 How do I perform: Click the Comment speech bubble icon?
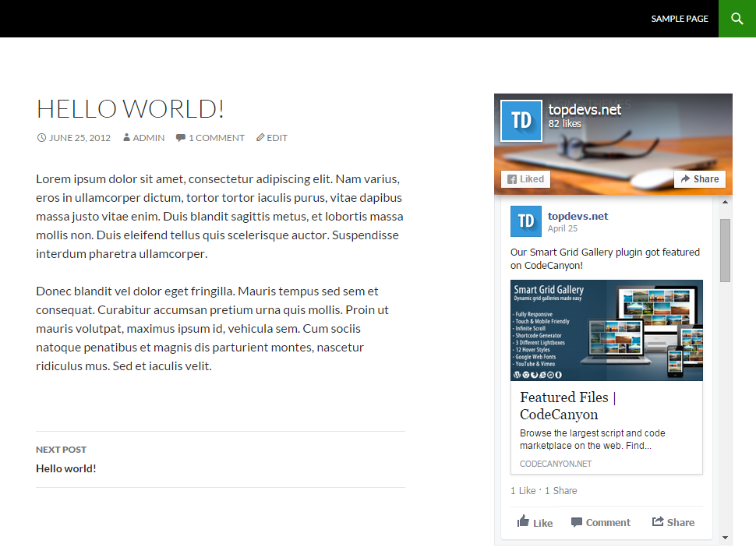577,522
